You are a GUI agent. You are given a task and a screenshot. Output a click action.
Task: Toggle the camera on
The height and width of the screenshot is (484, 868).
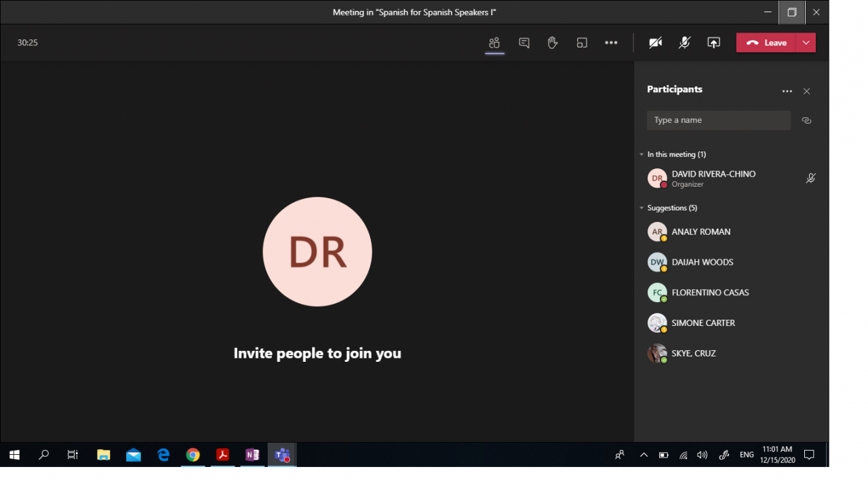point(655,43)
